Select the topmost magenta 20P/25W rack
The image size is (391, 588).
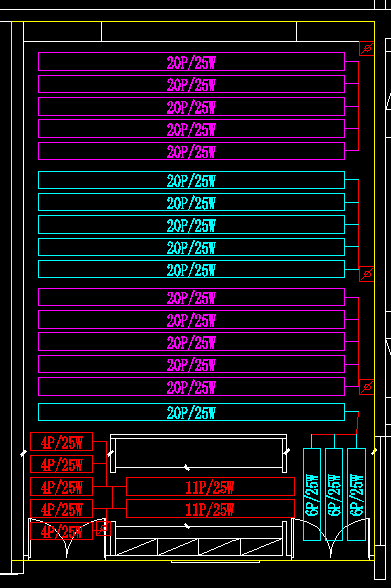pyautogui.click(x=192, y=62)
